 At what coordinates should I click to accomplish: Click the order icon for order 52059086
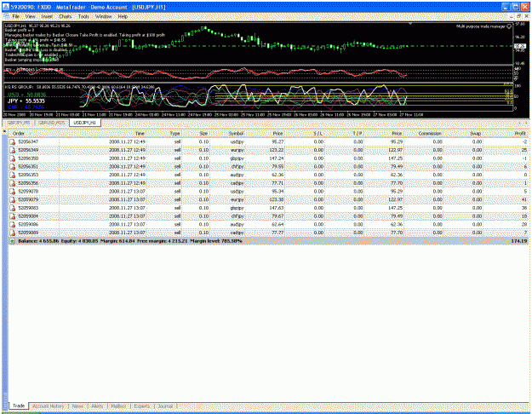click(x=12, y=225)
